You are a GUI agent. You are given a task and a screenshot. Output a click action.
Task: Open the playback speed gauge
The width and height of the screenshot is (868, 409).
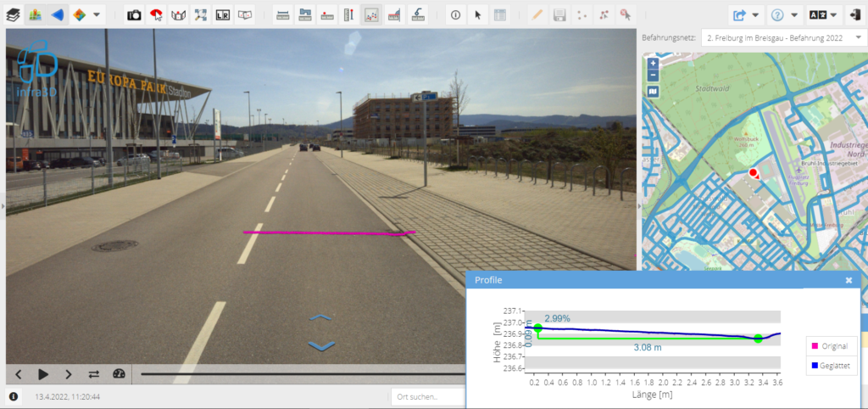coord(119,374)
